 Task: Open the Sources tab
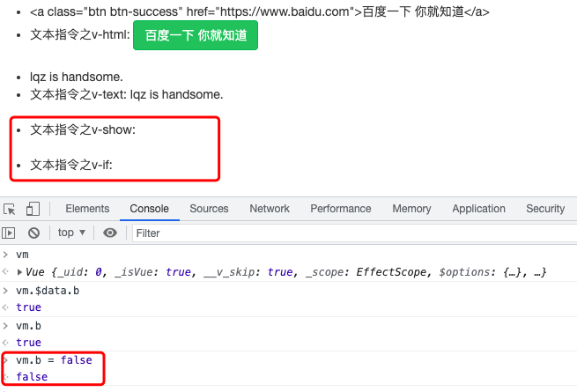coord(209,209)
